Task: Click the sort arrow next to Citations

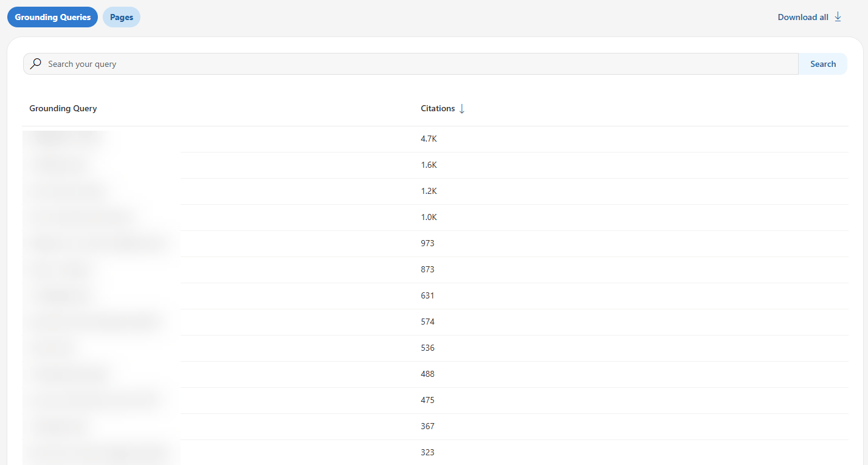Action: pyautogui.click(x=462, y=108)
